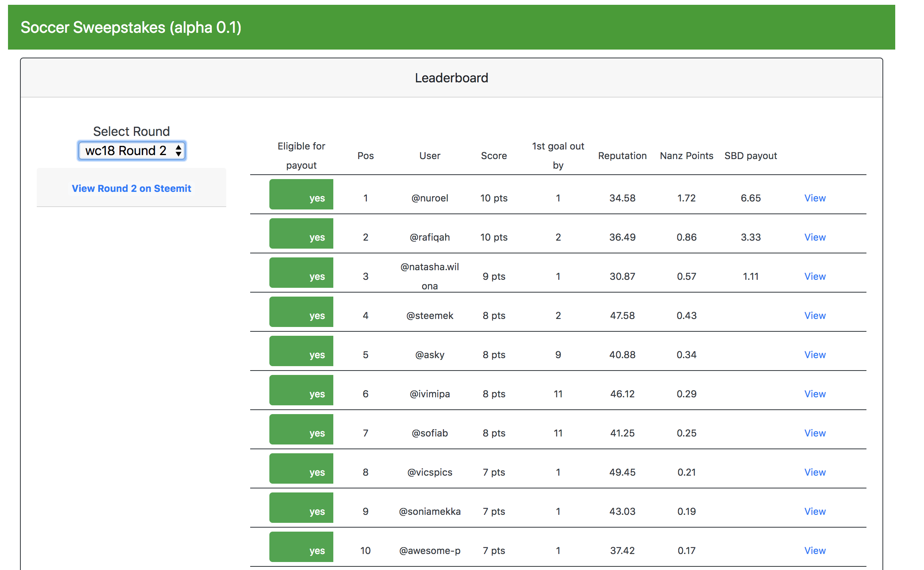Click View for @natasha.wilona entry

[x=814, y=276]
